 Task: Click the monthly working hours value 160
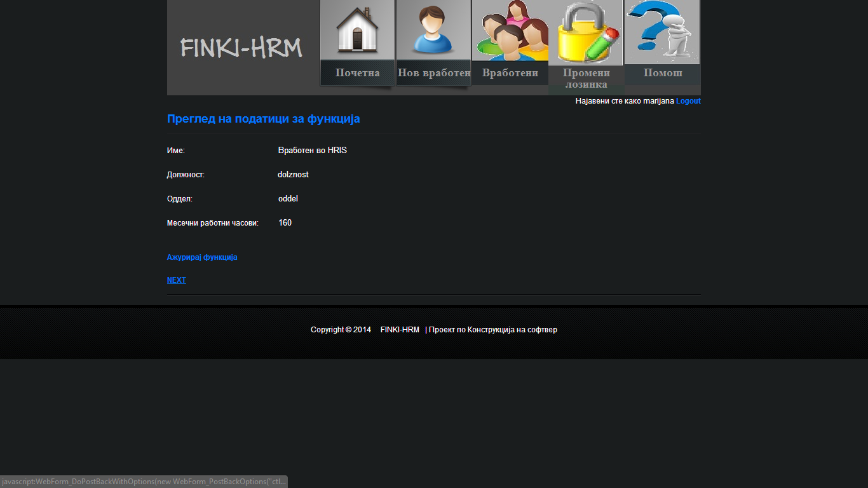[x=285, y=223]
